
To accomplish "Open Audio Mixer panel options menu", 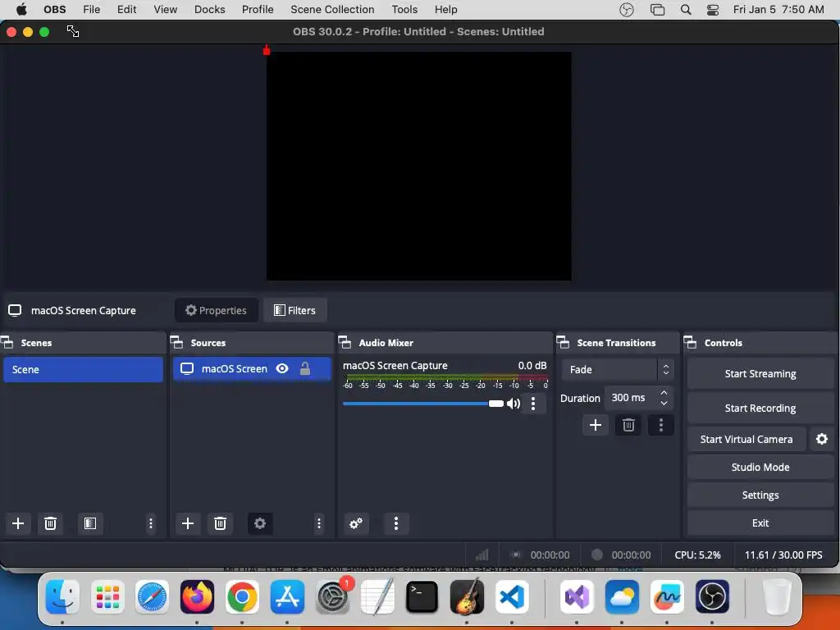I will [396, 523].
